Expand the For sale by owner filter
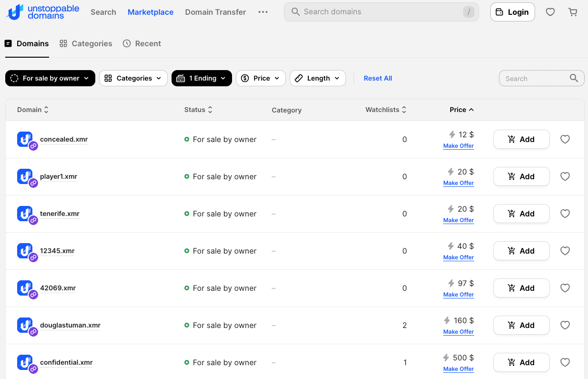Viewport: 588px width, 379px height. [50, 78]
